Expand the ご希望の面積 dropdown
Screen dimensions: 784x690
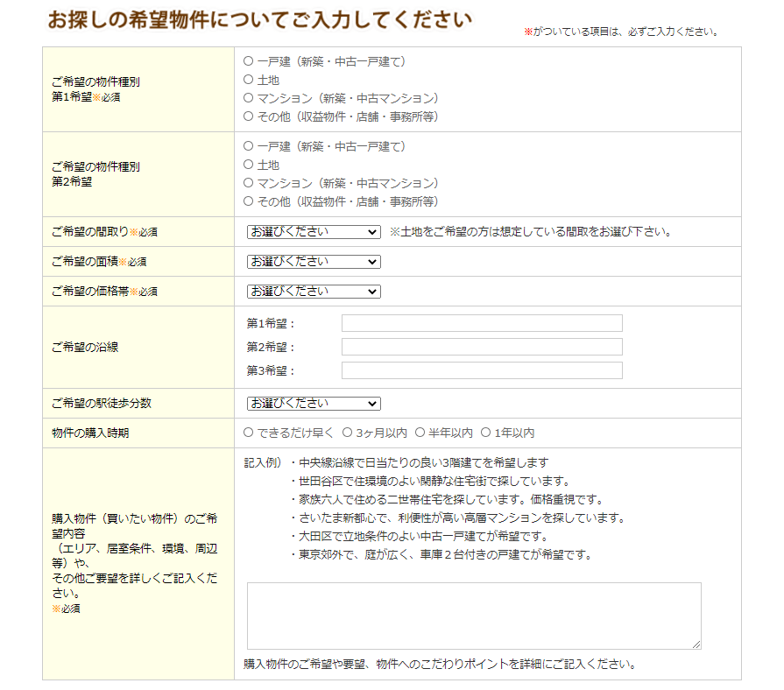(x=314, y=262)
